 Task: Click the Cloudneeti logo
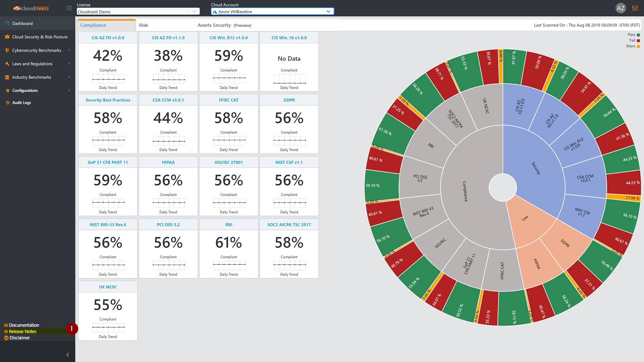[x=31, y=8]
